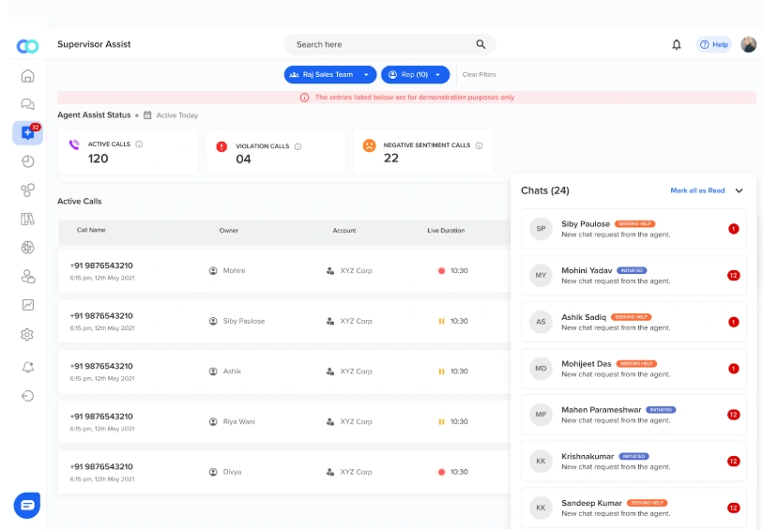Image resolution: width=763 pixels, height=532 pixels.
Task: Click the pause indicator on Siby Paulose's call
Action: (x=441, y=321)
